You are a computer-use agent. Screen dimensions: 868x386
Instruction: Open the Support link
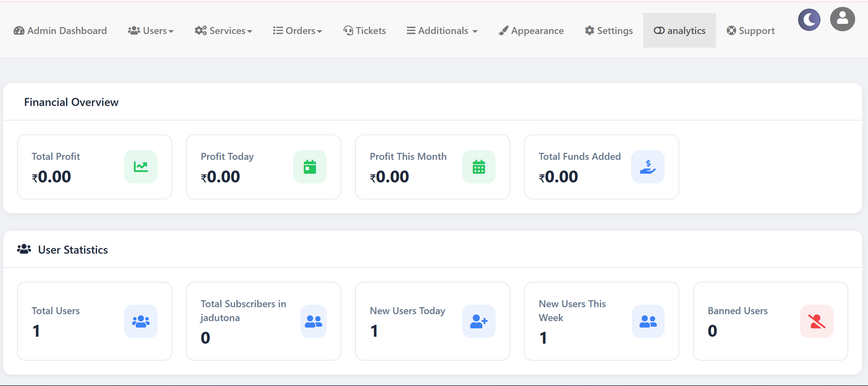pyautogui.click(x=751, y=31)
